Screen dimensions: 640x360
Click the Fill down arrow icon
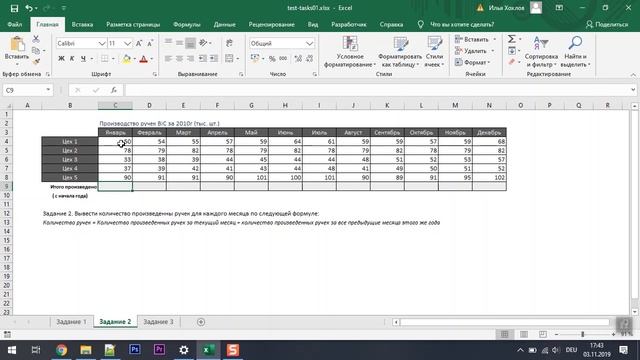tap(511, 51)
